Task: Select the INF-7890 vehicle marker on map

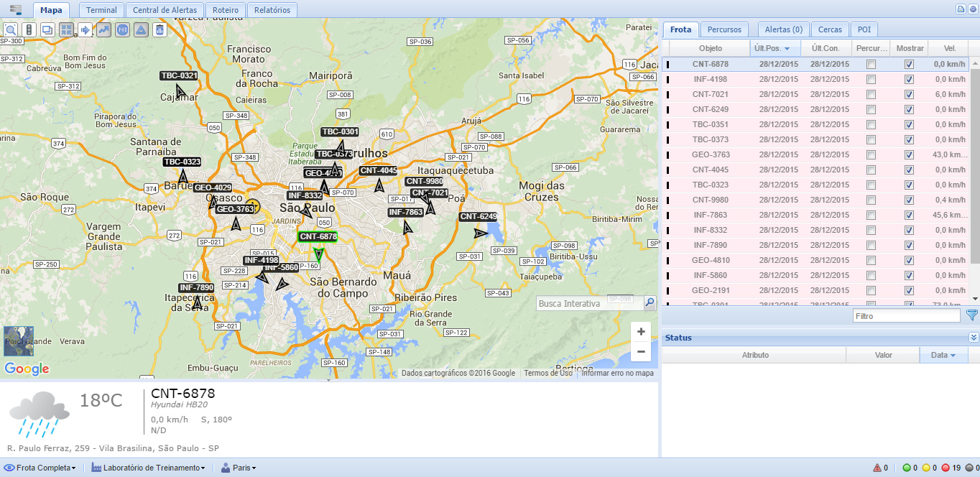Action: click(197, 288)
